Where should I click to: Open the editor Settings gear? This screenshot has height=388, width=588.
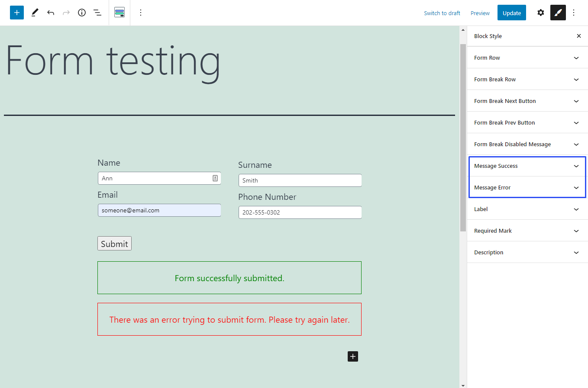pyautogui.click(x=540, y=13)
